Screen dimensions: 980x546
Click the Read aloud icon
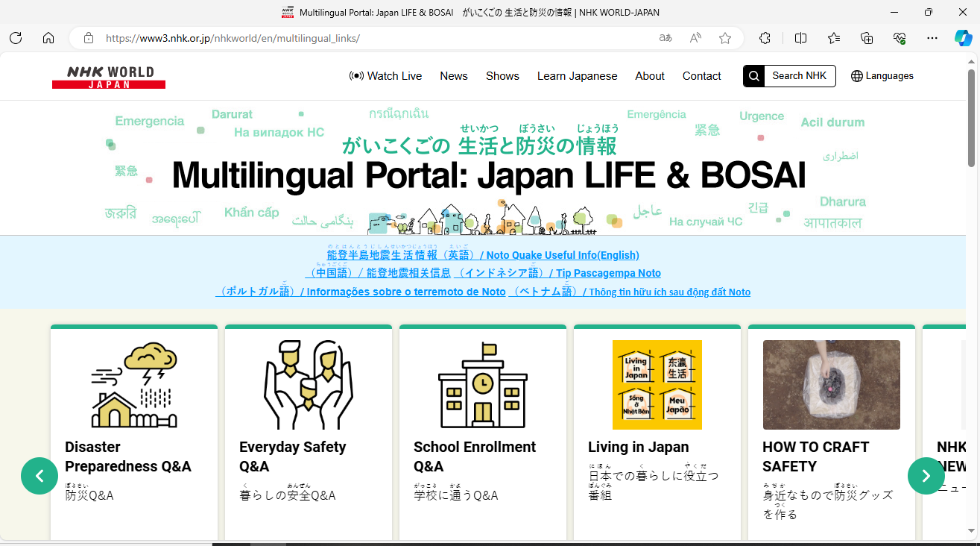(x=695, y=38)
